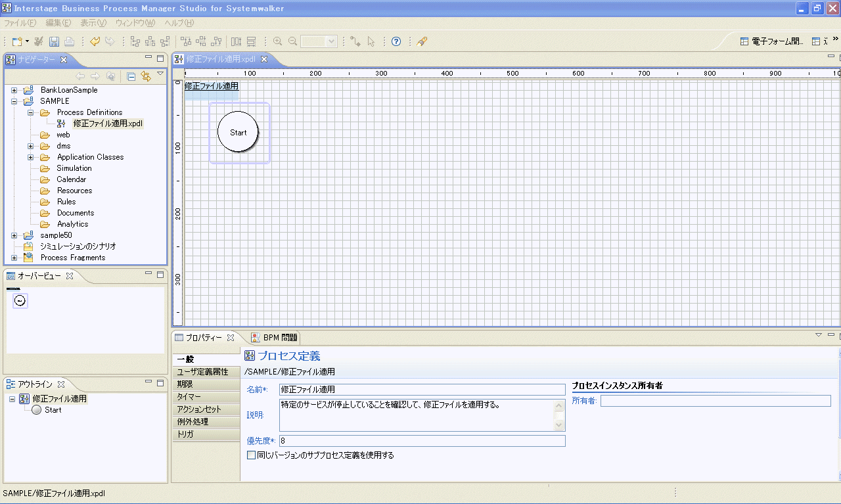841x504 pixels.
Task: Click the Help question mark icon
Action: pos(396,41)
